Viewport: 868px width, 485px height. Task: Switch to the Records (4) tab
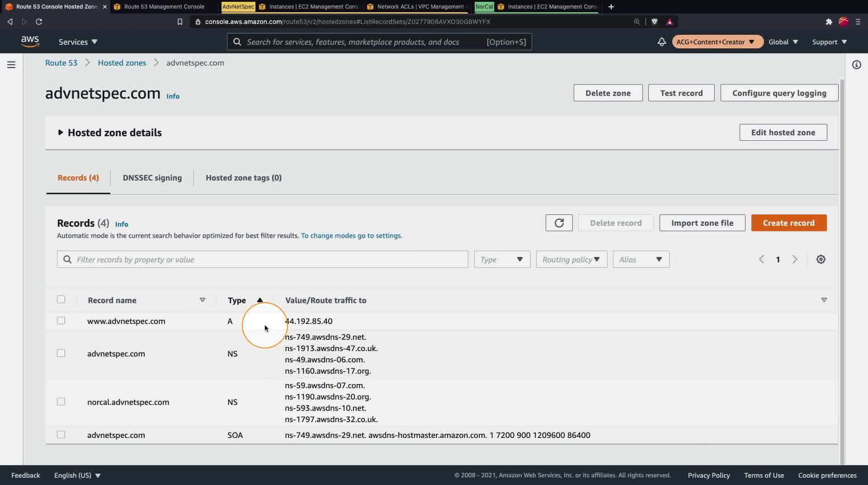click(78, 178)
